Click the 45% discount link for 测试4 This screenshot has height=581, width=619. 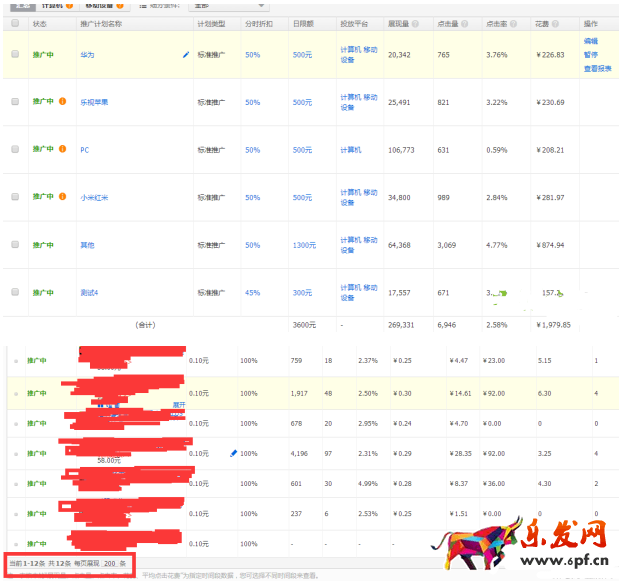[253, 293]
